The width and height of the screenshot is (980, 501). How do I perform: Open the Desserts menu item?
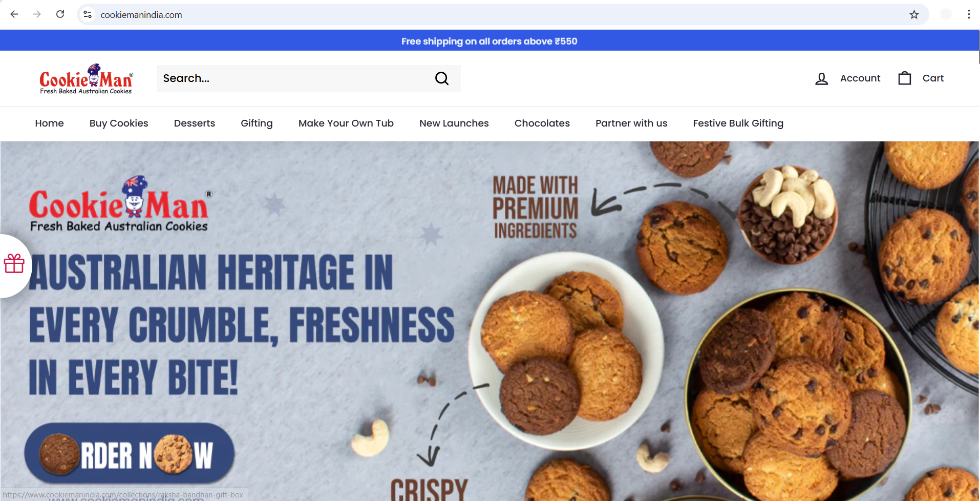click(195, 123)
